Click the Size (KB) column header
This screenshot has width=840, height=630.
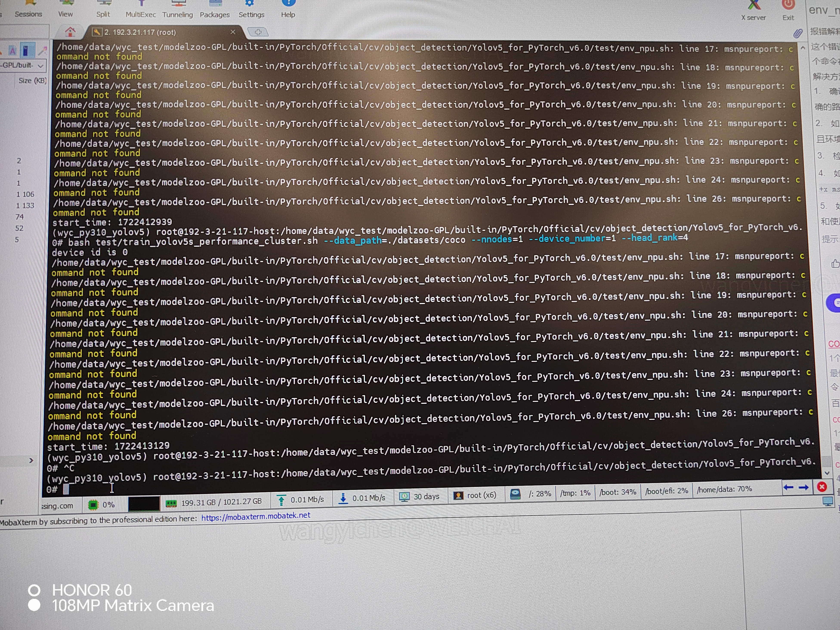pos(32,80)
